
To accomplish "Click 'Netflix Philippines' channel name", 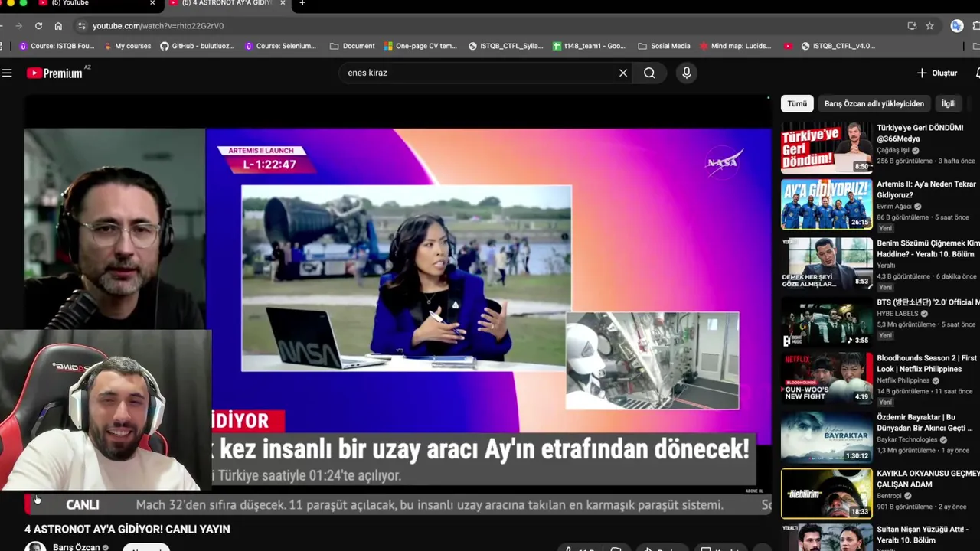I will pos(903,380).
